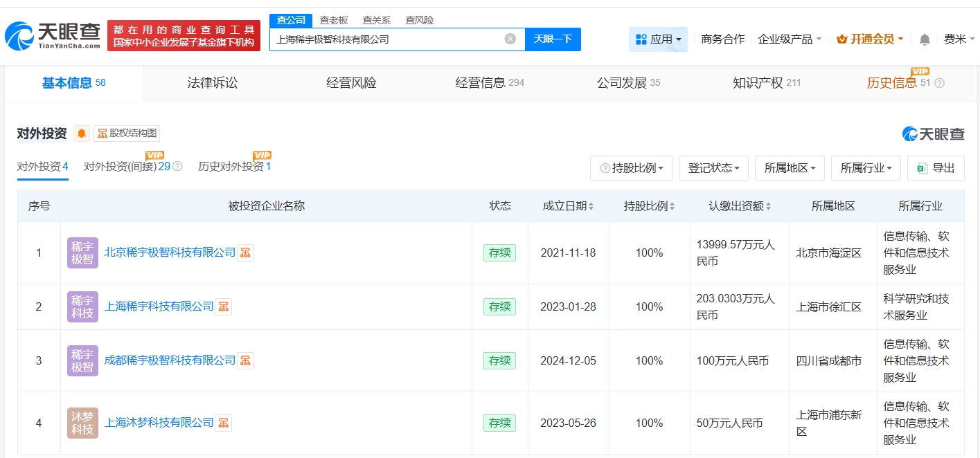Sort table by 认缴出资额 column

click(x=739, y=206)
